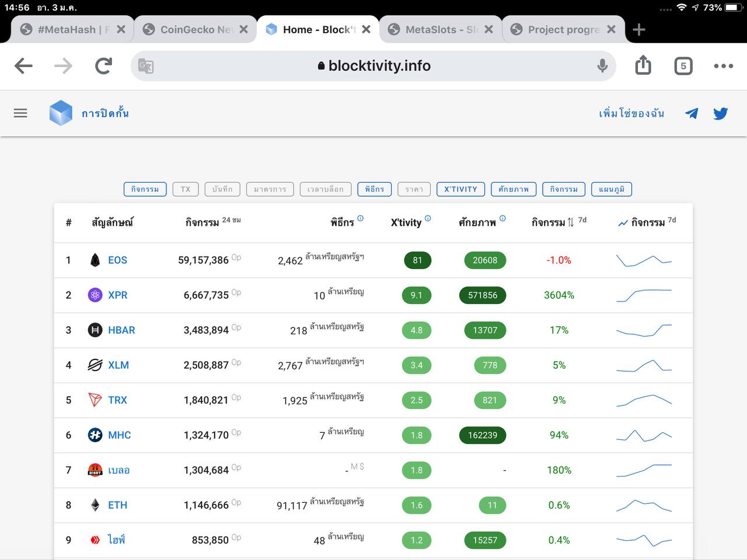The image size is (747, 560).
Task: Click the เพิ่มโซ่ของฉัน link
Action: 631,113
